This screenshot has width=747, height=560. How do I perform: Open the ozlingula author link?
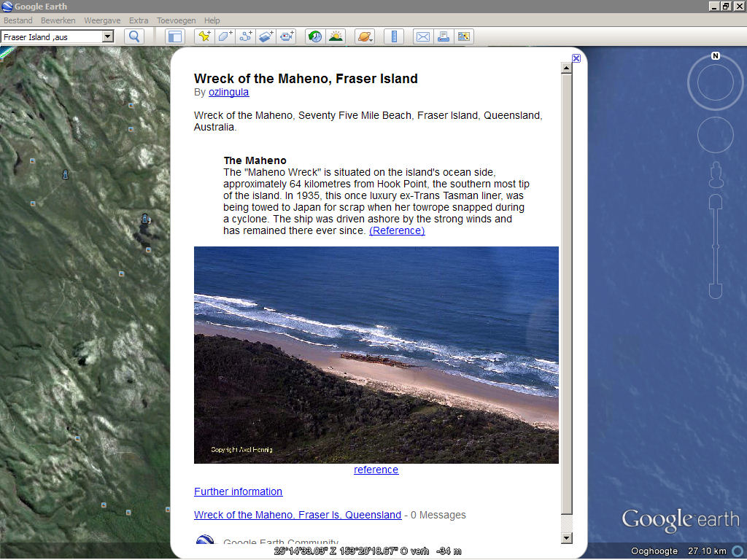[228, 92]
